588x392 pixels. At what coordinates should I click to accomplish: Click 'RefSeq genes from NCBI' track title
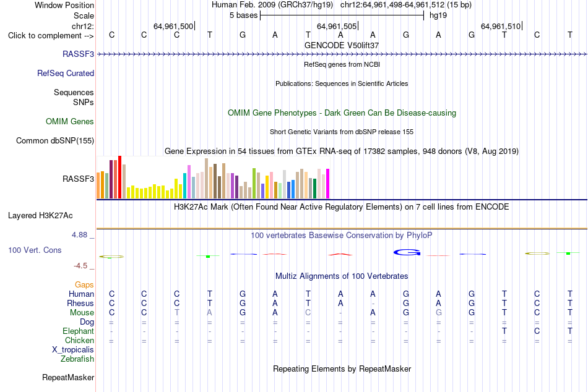[342, 64]
